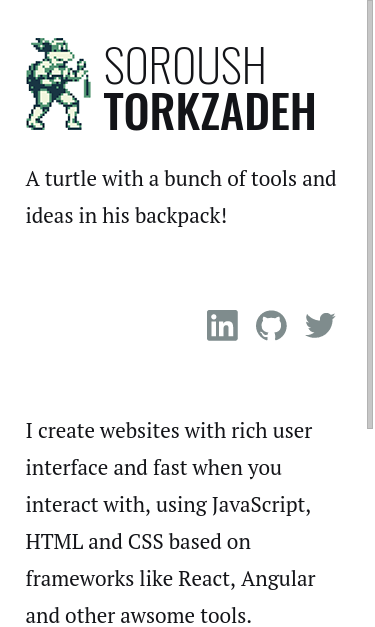This screenshot has width=375, height=627.
Task: Click the word JavaScript in the paragraph
Action: 261,505
